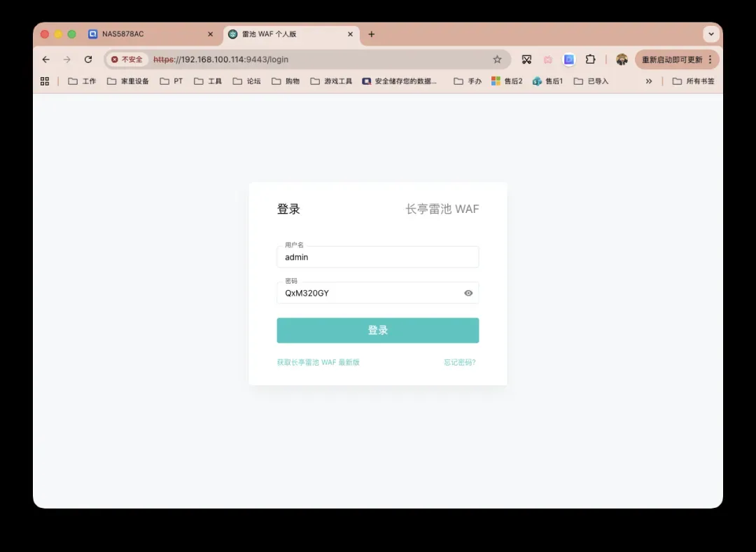Open the screenshot extension icon in toolbar

526,60
